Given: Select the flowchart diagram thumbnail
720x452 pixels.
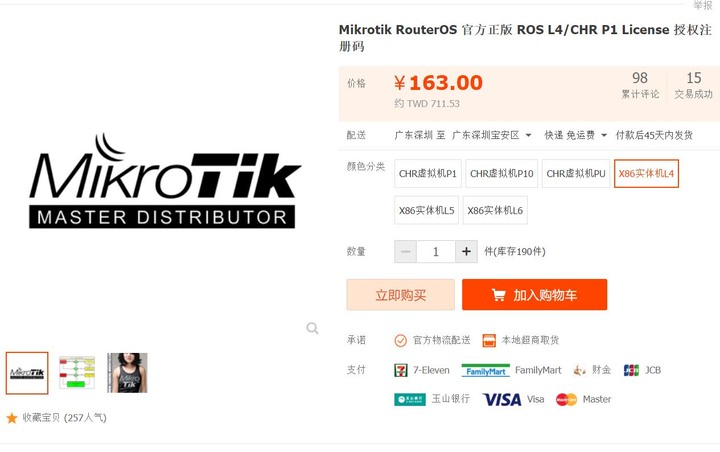Looking at the screenshot, I should pos(77,373).
